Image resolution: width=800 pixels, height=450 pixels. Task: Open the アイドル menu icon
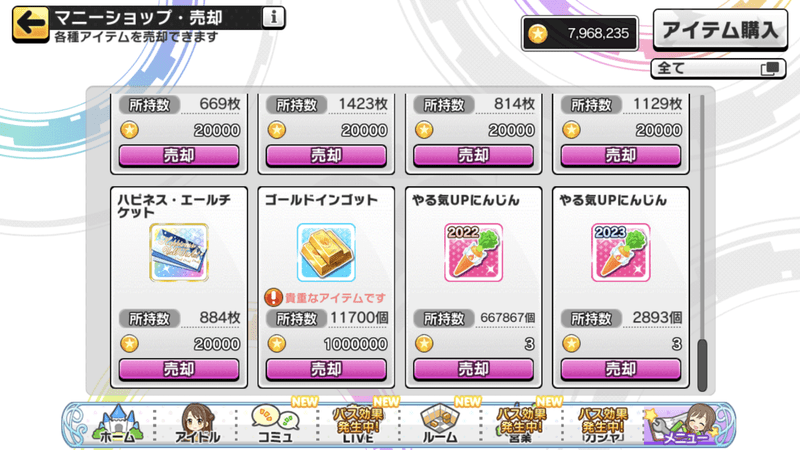[197, 423]
